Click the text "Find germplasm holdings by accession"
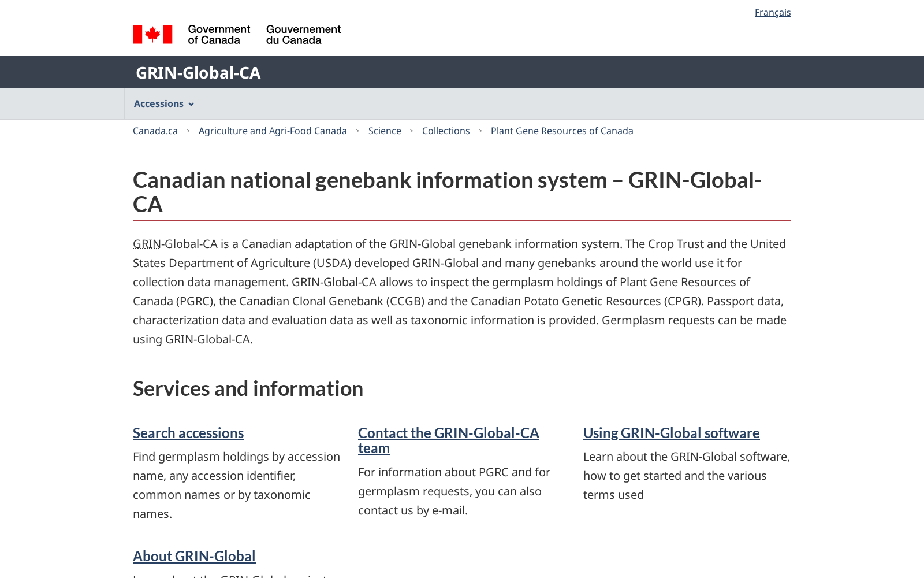Image resolution: width=924 pixels, height=578 pixels. point(236,457)
